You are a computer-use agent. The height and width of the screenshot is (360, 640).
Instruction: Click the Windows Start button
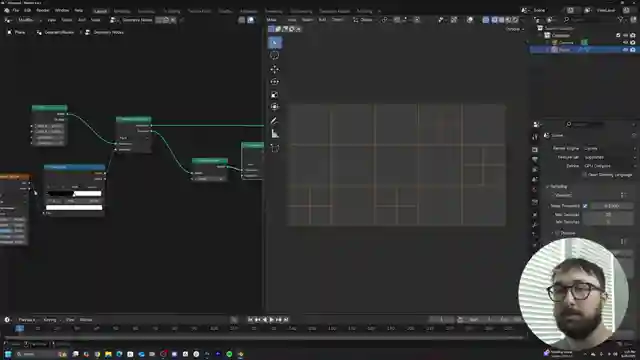[x=8, y=354]
